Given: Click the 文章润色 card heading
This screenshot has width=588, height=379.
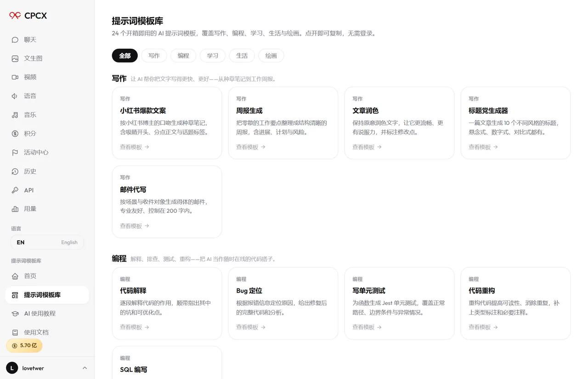Looking at the screenshot, I should (x=366, y=111).
